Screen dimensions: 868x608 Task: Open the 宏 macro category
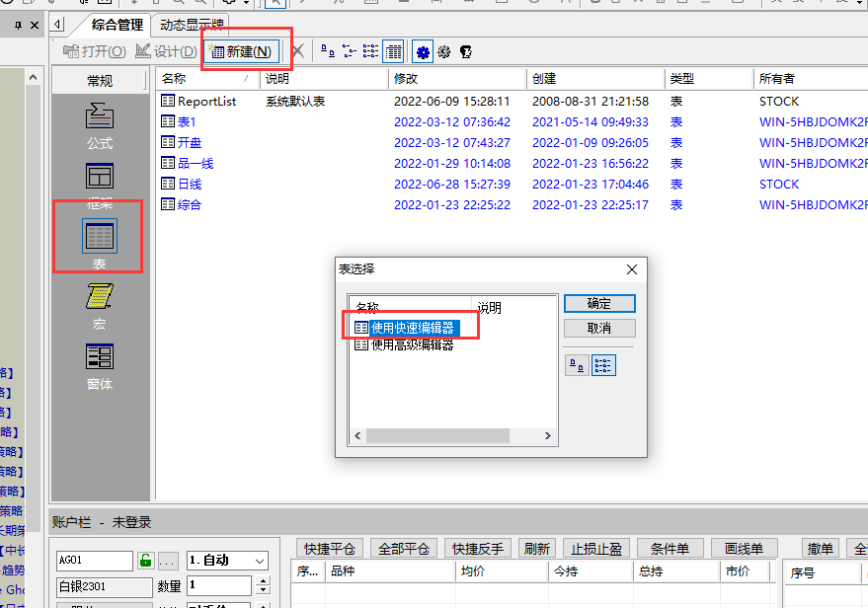(x=100, y=307)
